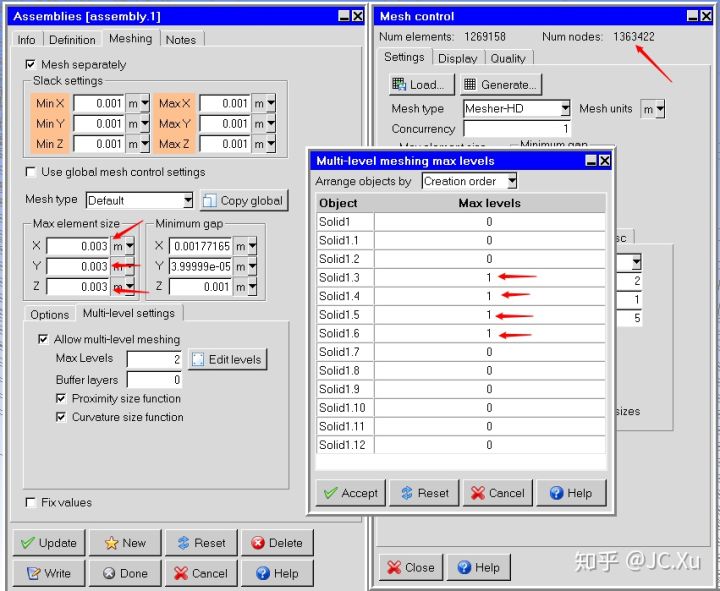This screenshot has width=720, height=591.
Task: Open Max element size X unit dropdown
Action: tap(129, 246)
